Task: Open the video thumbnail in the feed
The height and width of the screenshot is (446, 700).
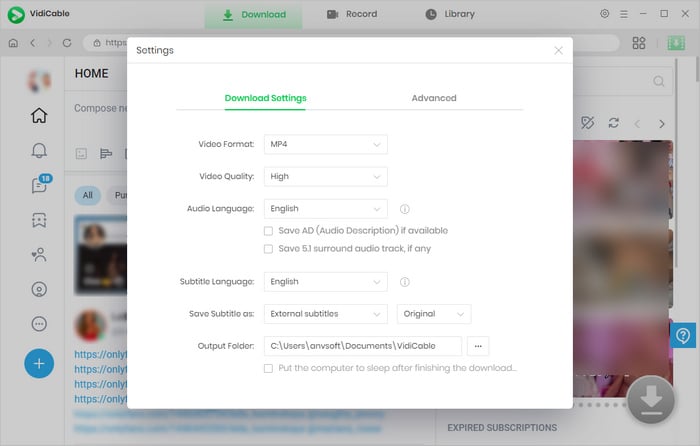Action: 100,255
